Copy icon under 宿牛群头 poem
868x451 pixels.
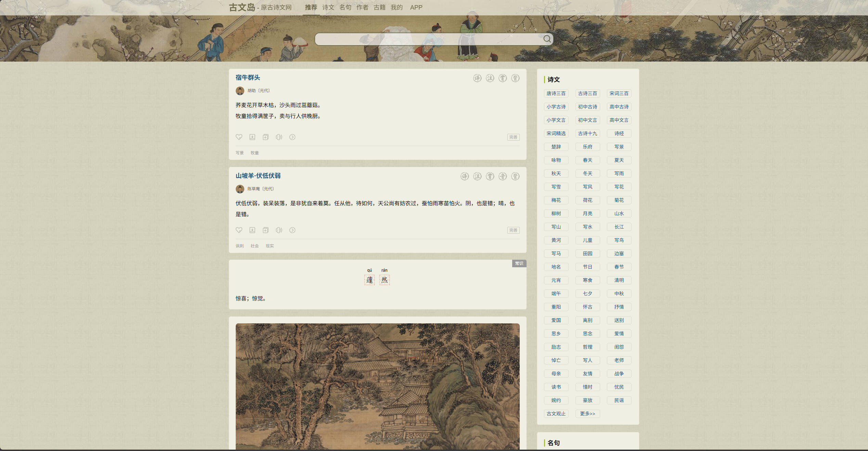265,137
